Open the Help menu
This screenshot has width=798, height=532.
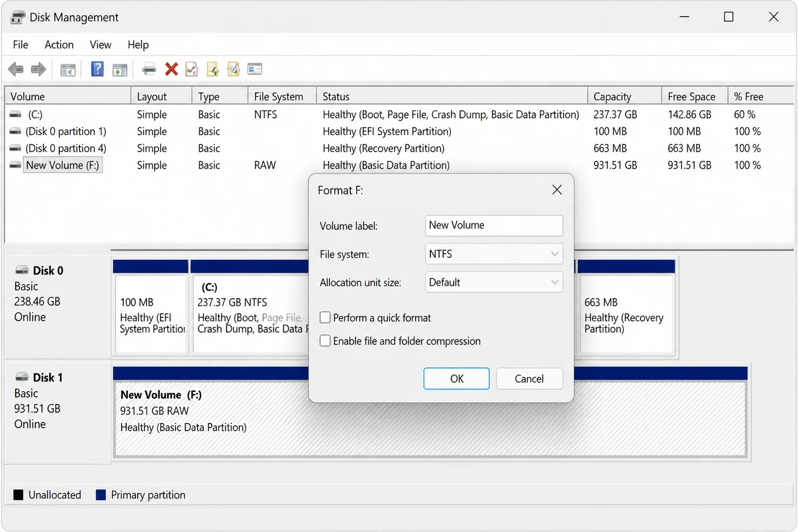click(138, 45)
